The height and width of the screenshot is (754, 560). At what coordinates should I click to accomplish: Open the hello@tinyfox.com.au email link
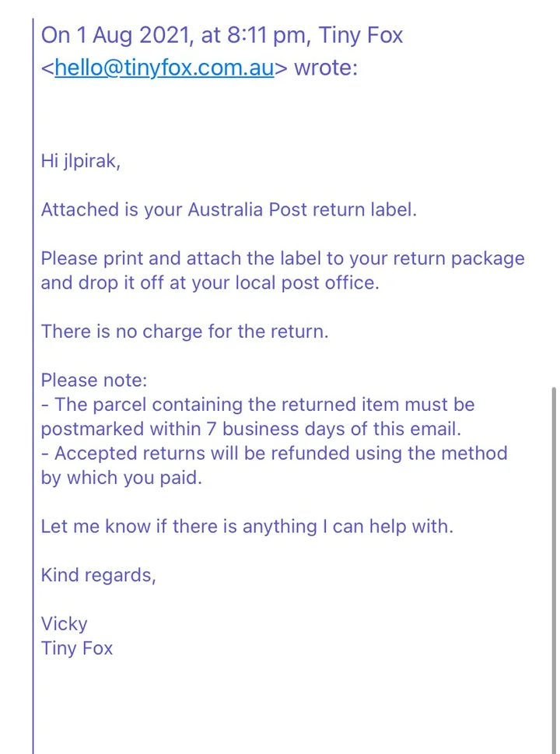click(x=164, y=68)
